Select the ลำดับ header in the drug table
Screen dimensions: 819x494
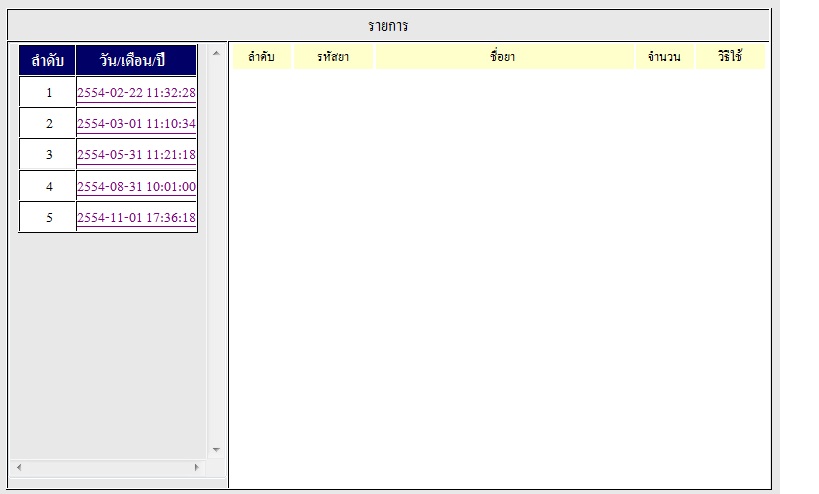[x=262, y=56]
